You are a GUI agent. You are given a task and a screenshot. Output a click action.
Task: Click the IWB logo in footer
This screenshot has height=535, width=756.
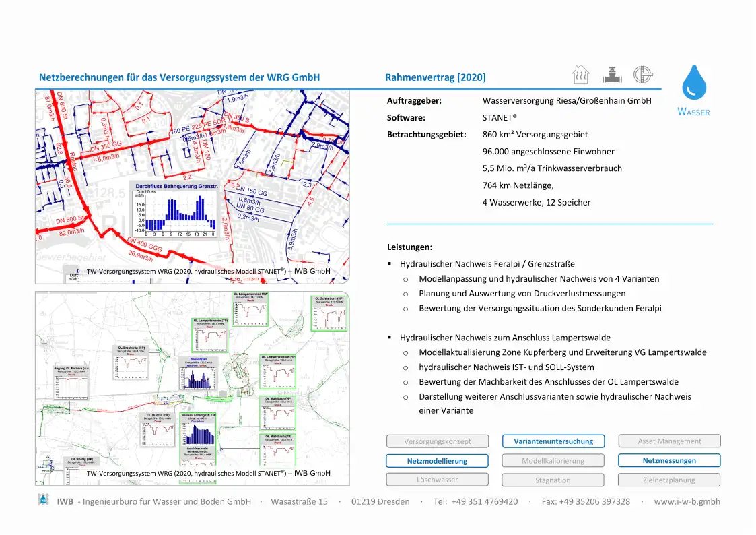(x=44, y=501)
